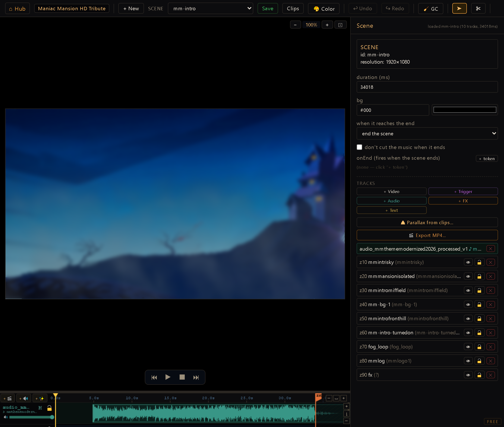504x427 pixels.
Task: Increase timeline track height
Action: (346, 407)
